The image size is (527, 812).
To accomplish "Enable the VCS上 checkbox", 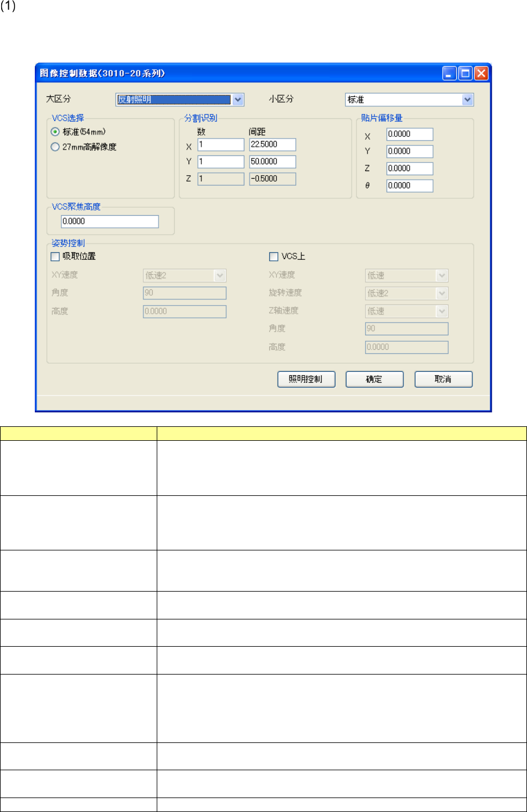I will 274,256.
